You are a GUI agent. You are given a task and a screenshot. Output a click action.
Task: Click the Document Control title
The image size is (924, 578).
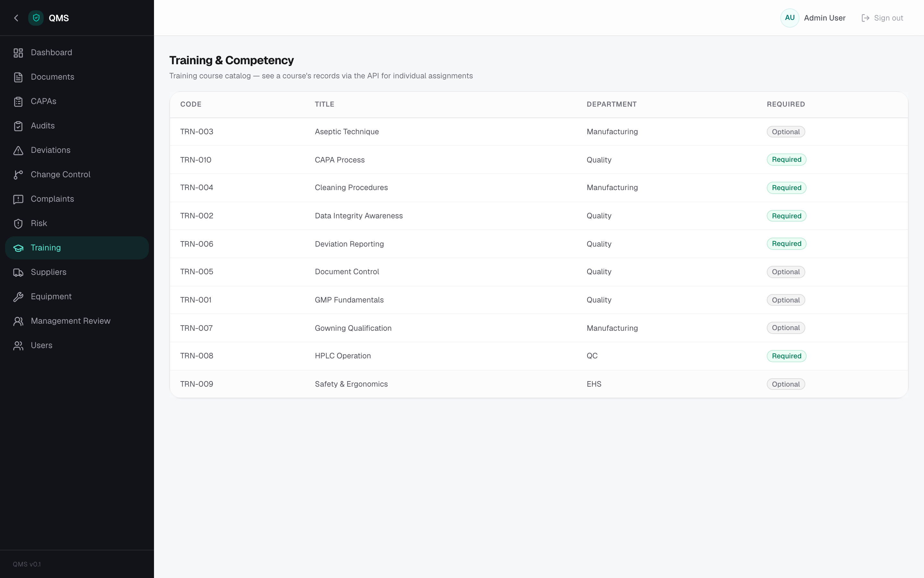point(347,272)
